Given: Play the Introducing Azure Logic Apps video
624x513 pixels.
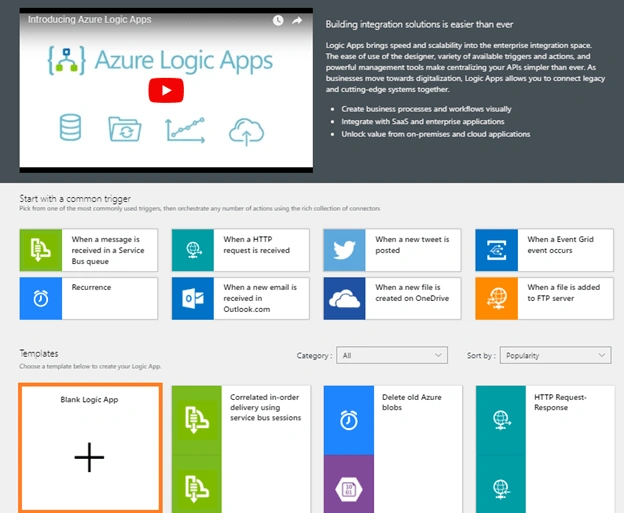Looking at the screenshot, I should tap(166, 90).
